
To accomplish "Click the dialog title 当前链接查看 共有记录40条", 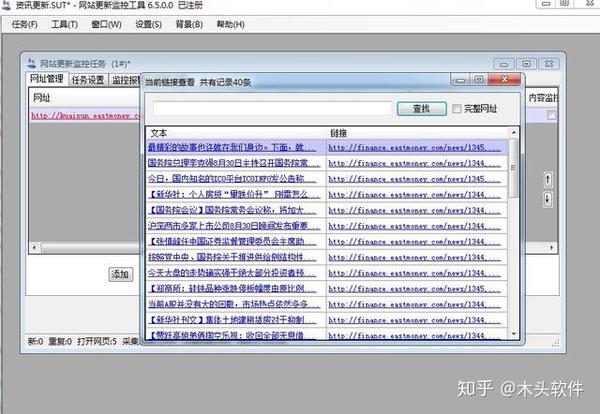I will pos(198,82).
